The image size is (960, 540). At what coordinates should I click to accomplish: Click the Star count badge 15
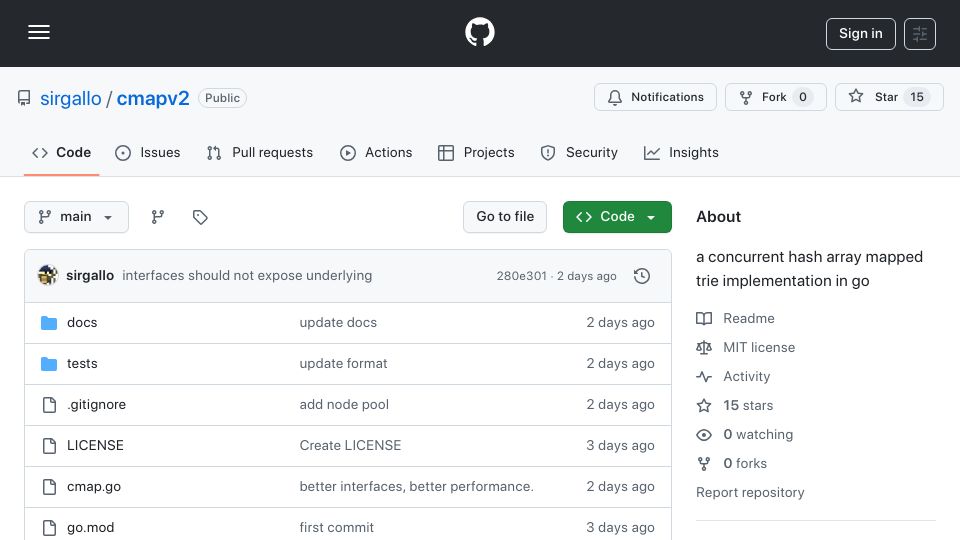(x=917, y=97)
